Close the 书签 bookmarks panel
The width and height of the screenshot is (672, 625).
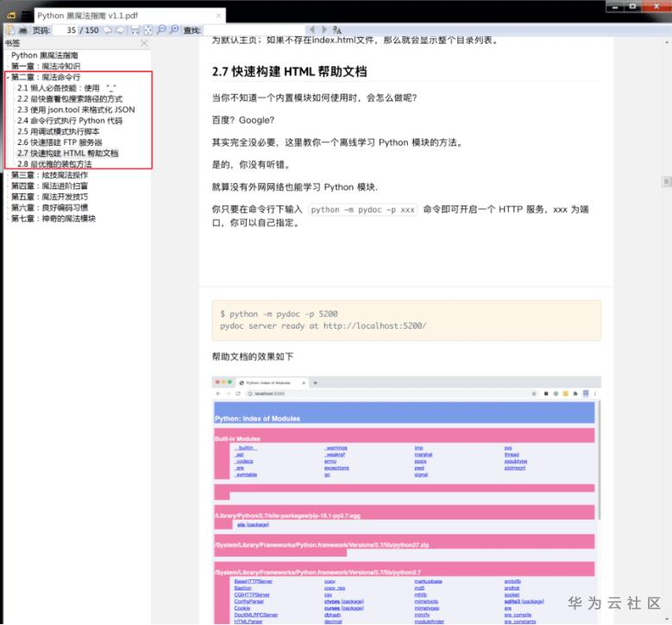pos(144,43)
